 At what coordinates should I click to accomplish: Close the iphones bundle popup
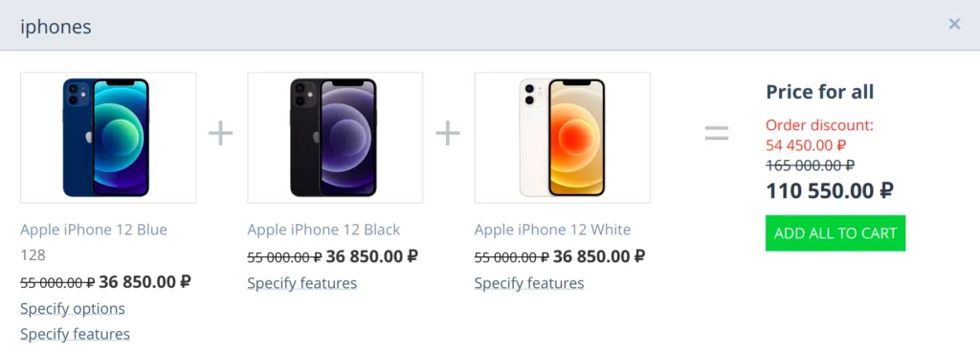click(x=954, y=24)
